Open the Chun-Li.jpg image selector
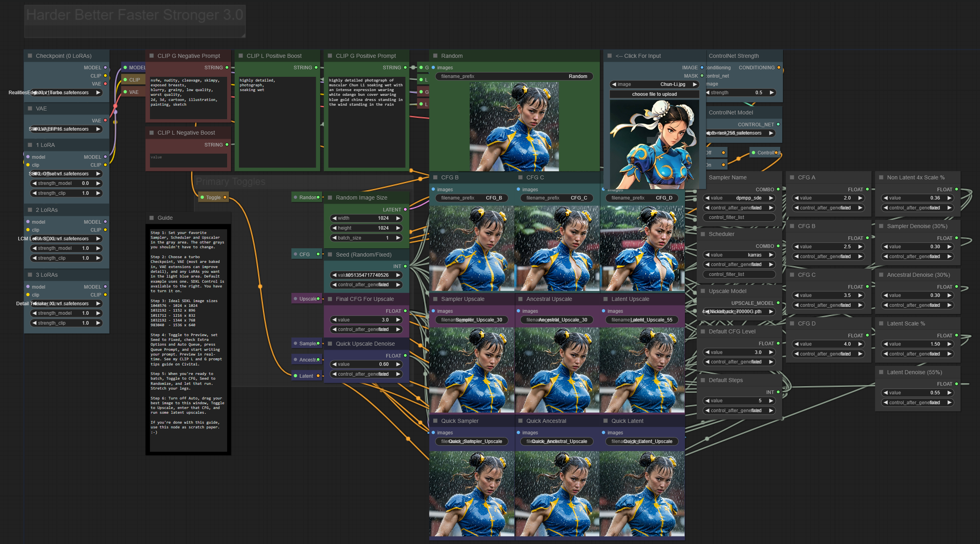 [654, 84]
